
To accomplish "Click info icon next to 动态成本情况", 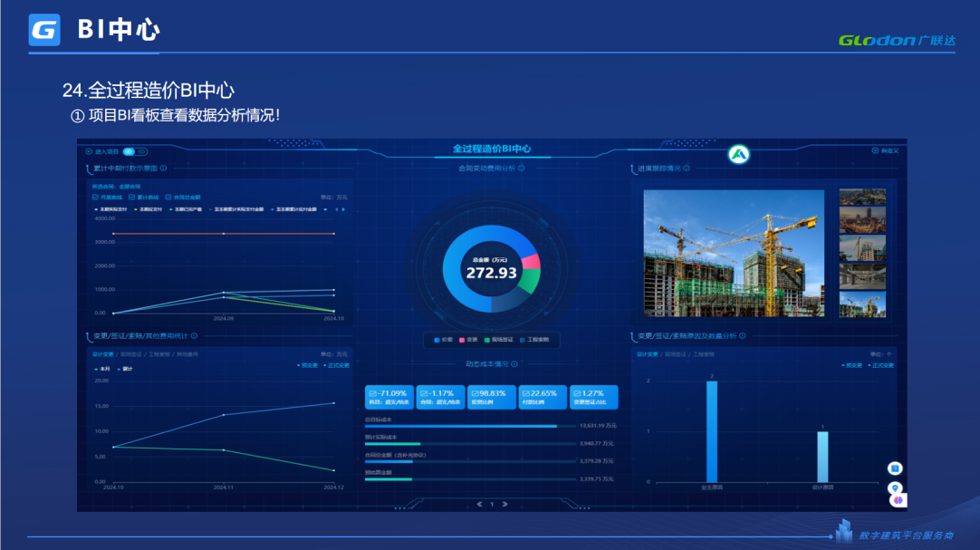I will (x=514, y=364).
